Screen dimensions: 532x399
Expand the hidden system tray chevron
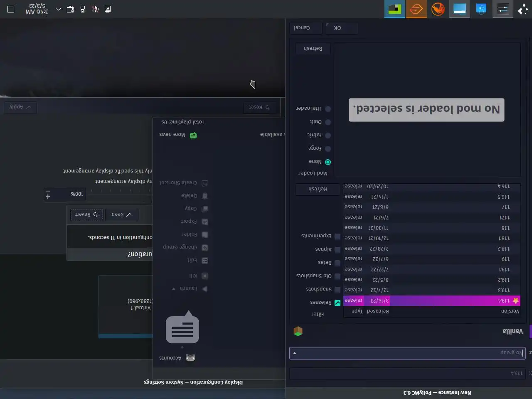pos(59,9)
